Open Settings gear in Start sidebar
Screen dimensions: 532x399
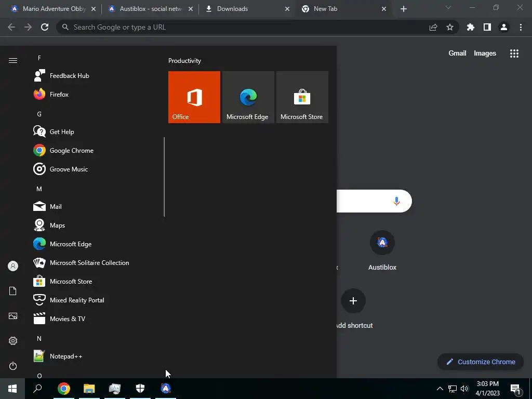pos(13,341)
